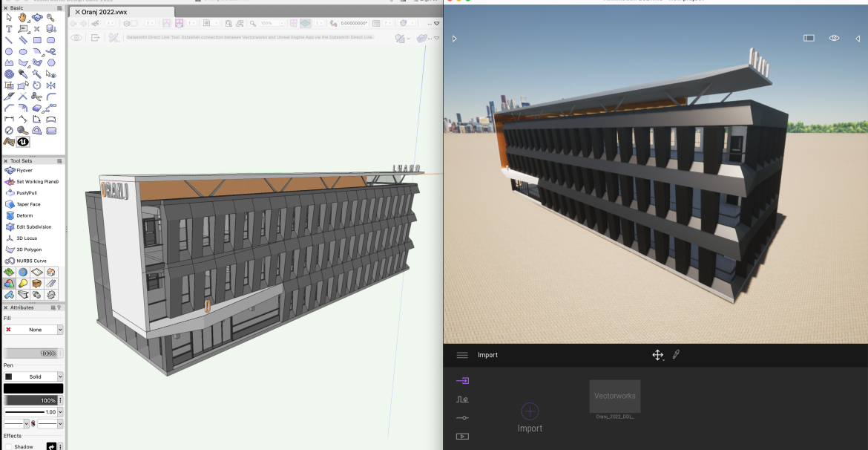Toggle the eye view mode in Twinmotion
Viewport: 868px width, 450px height.
pyautogui.click(x=834, y=38)
